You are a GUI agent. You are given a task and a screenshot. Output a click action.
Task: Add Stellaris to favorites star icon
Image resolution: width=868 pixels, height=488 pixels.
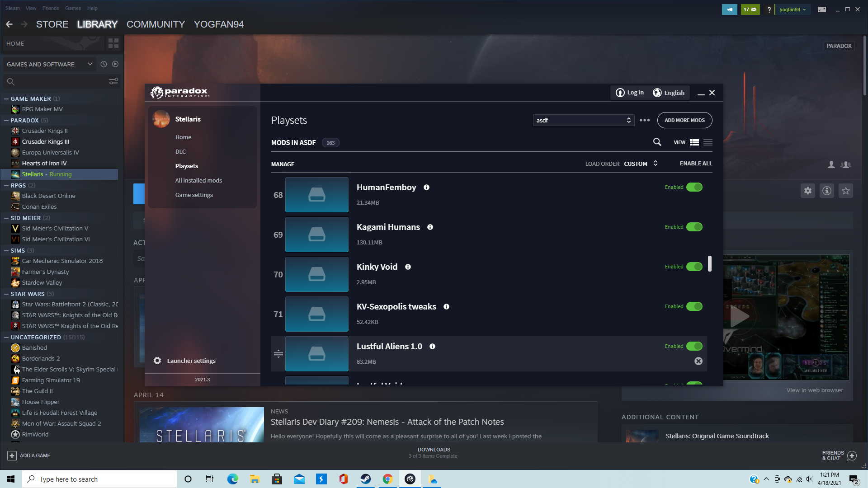[846, 191]
